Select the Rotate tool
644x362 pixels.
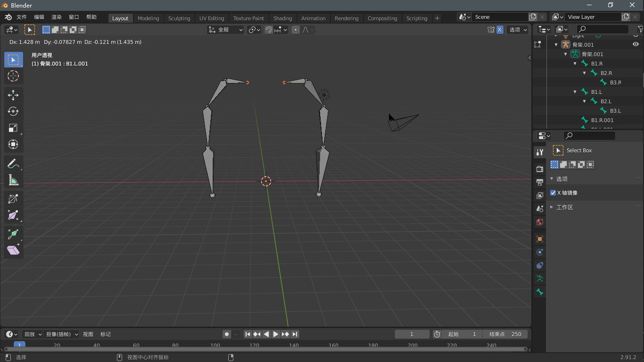(14, 111)
